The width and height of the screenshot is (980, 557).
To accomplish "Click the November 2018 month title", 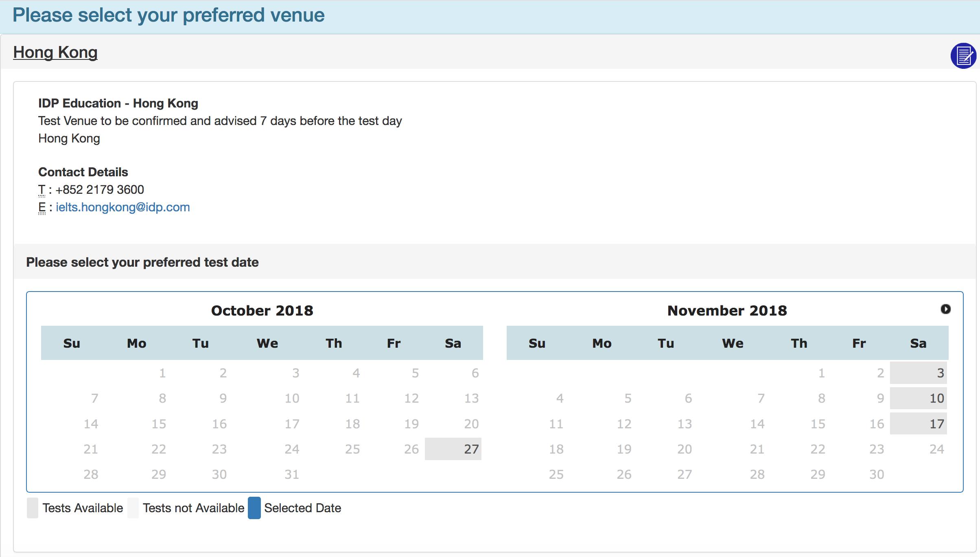I will (x=727, y=311).
